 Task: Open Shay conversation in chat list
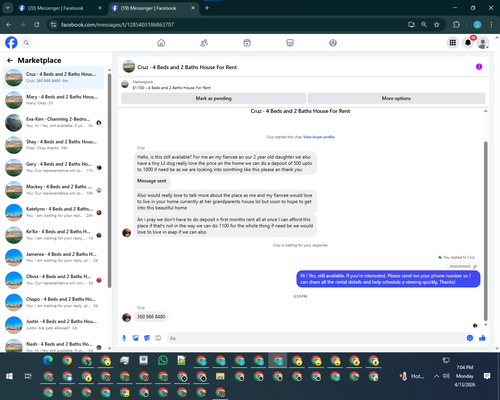54,145
